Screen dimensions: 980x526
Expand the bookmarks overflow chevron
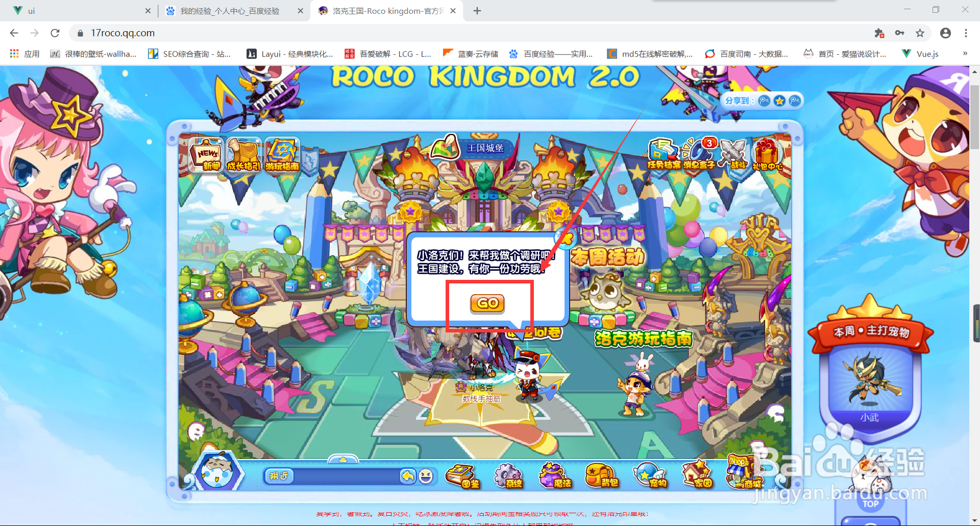point(965,54)
